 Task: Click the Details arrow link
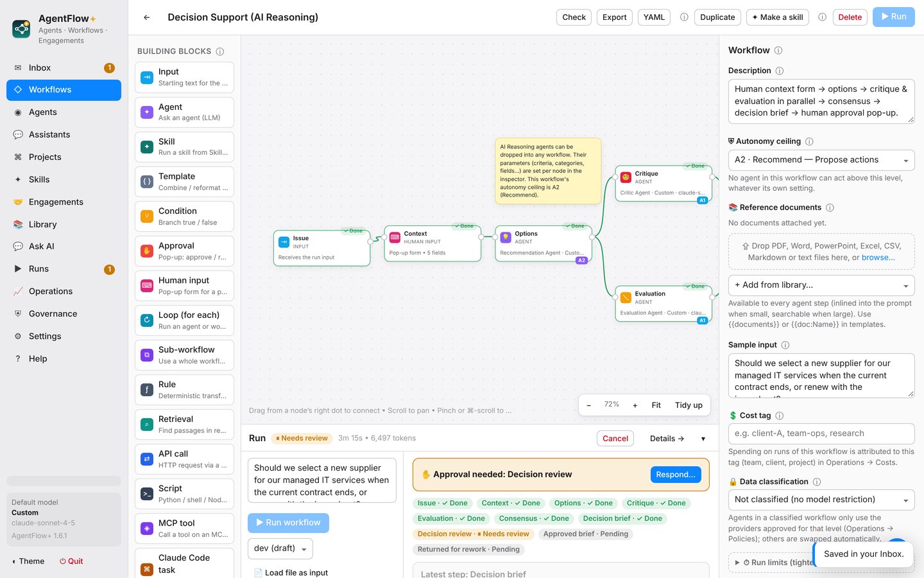[667, 439]
